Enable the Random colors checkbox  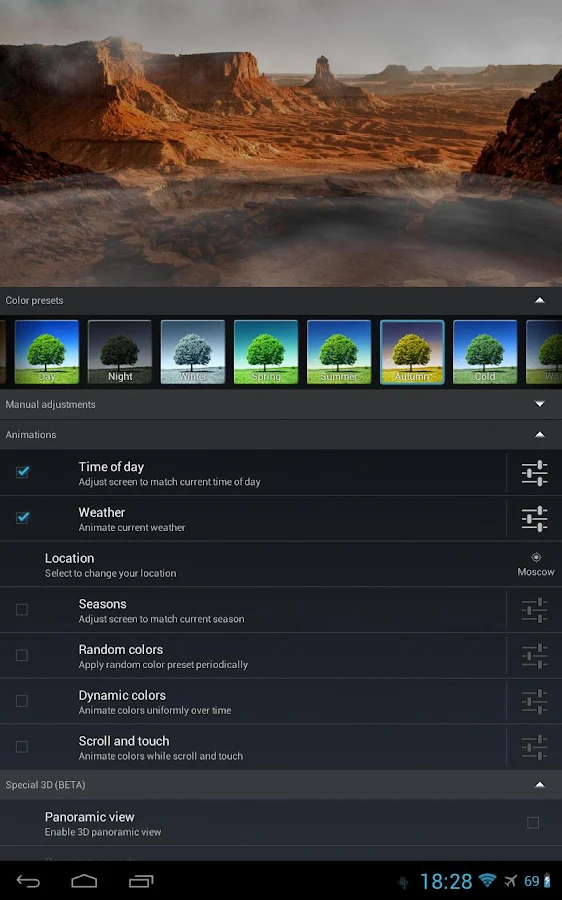[22, 655]
